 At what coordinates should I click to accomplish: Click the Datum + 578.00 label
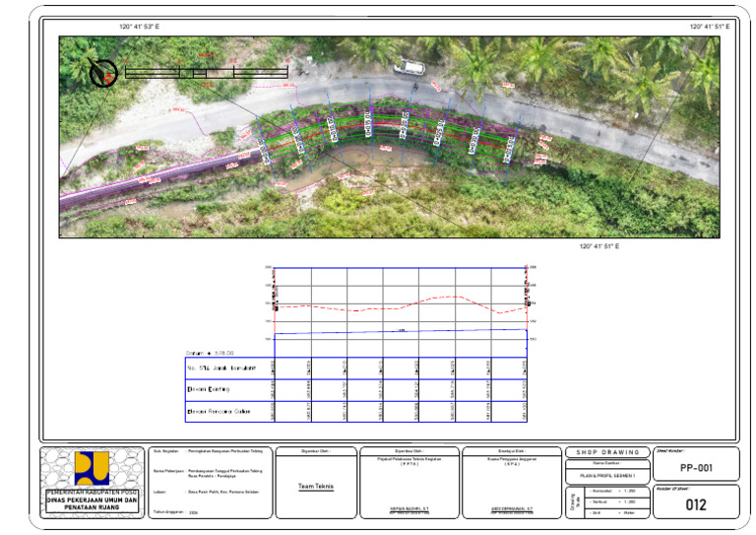coord(210,353)
